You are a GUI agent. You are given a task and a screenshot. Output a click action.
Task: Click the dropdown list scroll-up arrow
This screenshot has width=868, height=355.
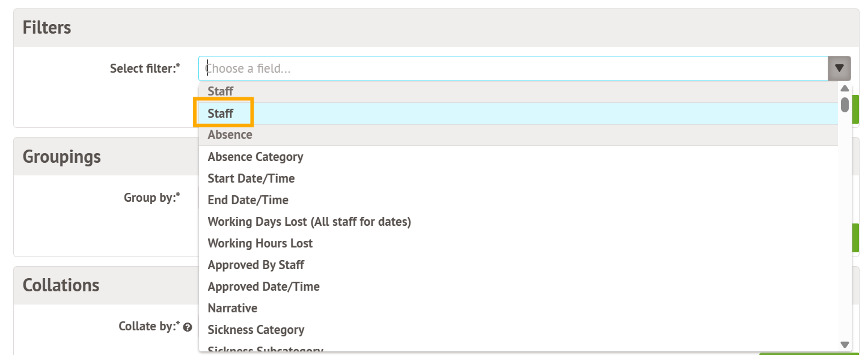coord(845,88)
